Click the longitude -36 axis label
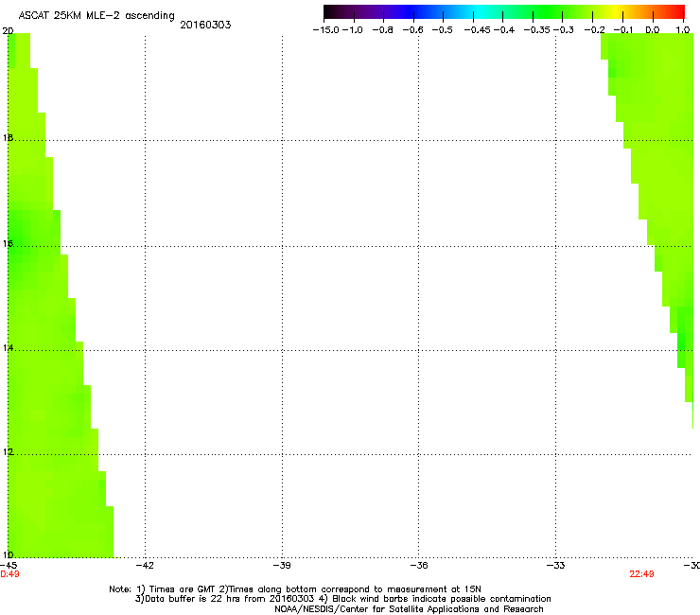700x615 pixels. [419, 566]
